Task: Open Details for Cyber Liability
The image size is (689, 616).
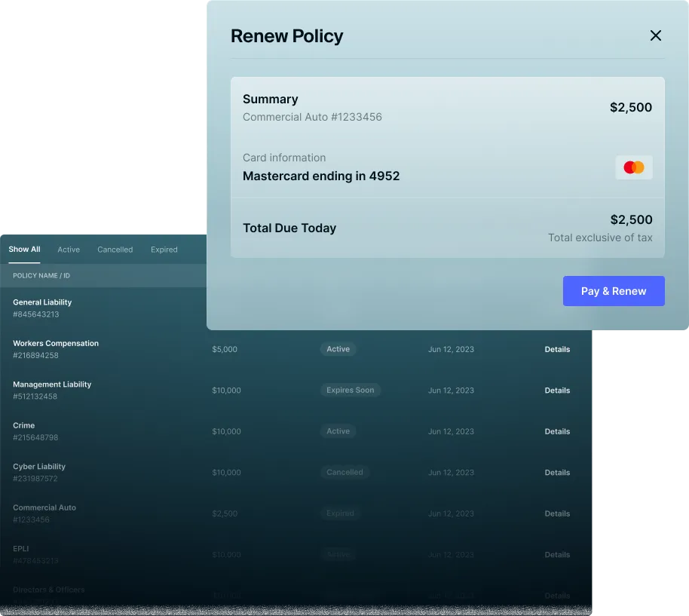Action: pos(557,472)
